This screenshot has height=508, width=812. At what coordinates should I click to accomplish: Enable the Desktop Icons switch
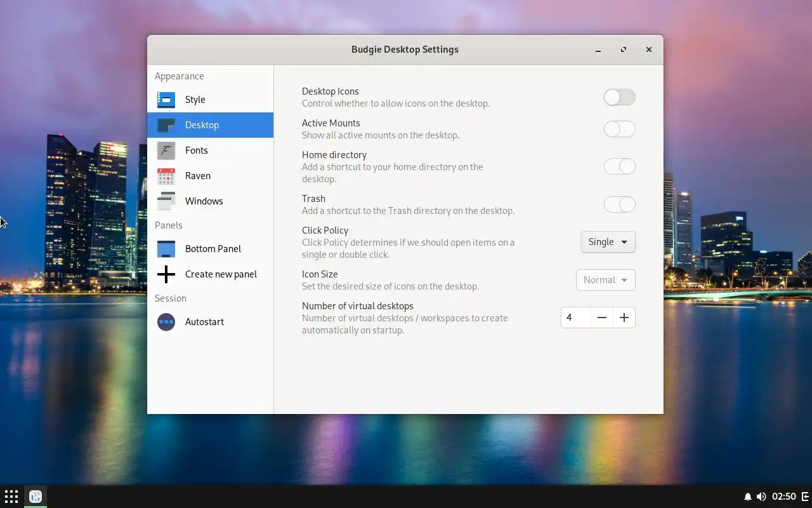pyautogui.click(x=619, y=97)
